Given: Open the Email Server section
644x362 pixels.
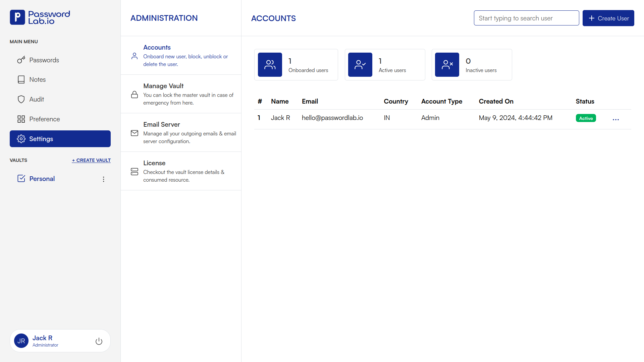Looking at the screenshot, I should [x=181, y=132].
